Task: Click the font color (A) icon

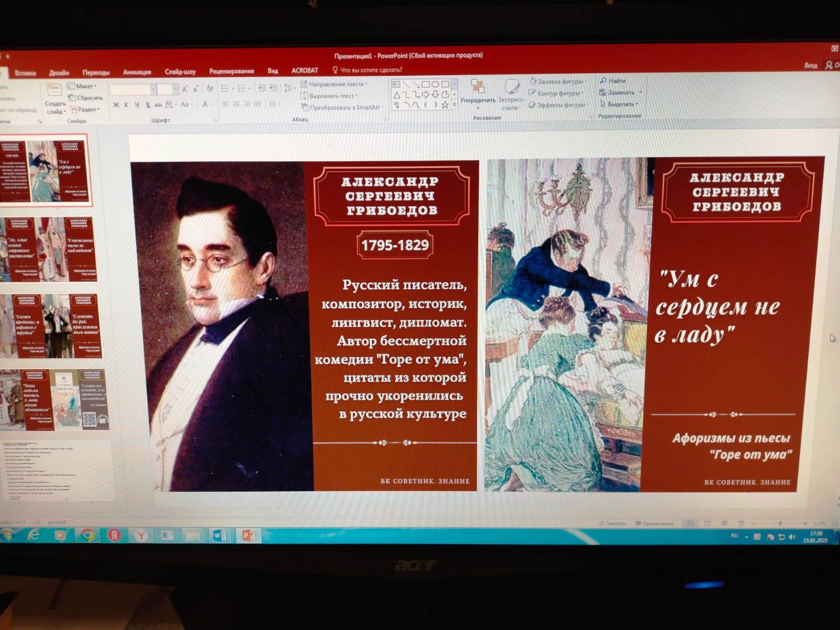Action: (205, 104)
